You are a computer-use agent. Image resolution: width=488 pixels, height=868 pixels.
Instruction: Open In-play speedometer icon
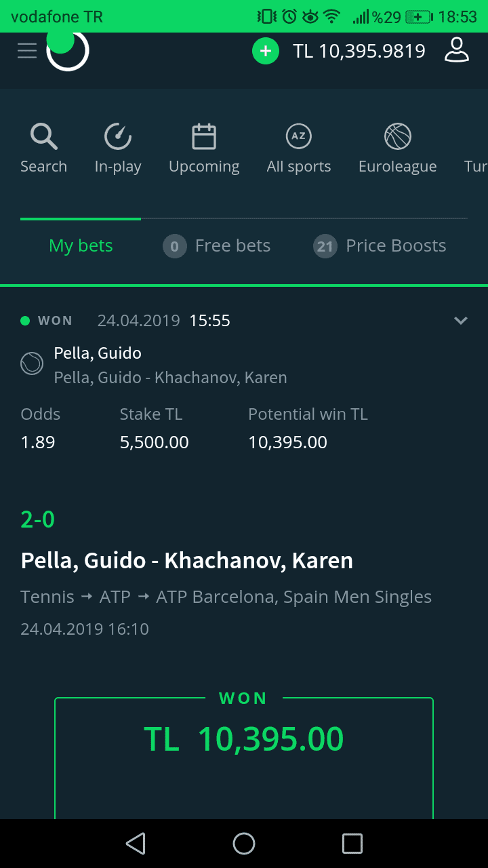(118, 136)
